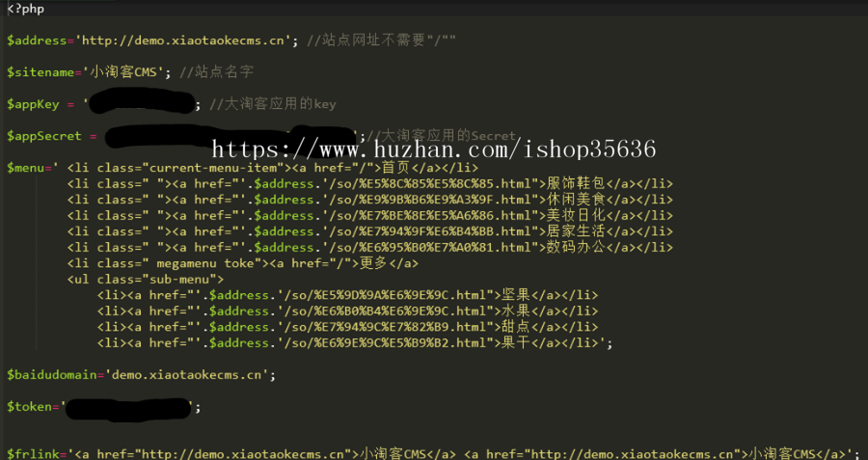Click the comment //站点名字
Screen dimensions: 868x460
[x=216, y=72]
